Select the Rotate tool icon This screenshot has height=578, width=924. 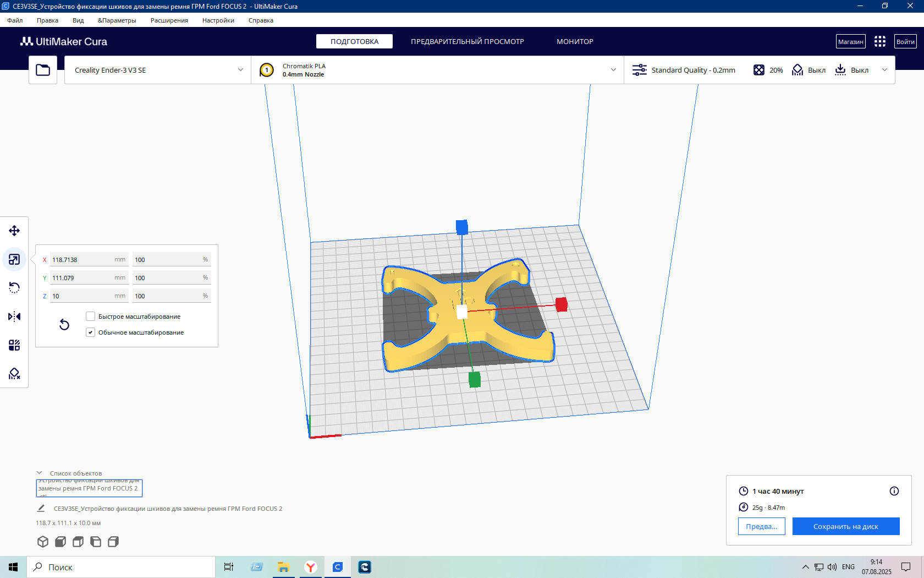pyautogui.click(x=14, y=288)
